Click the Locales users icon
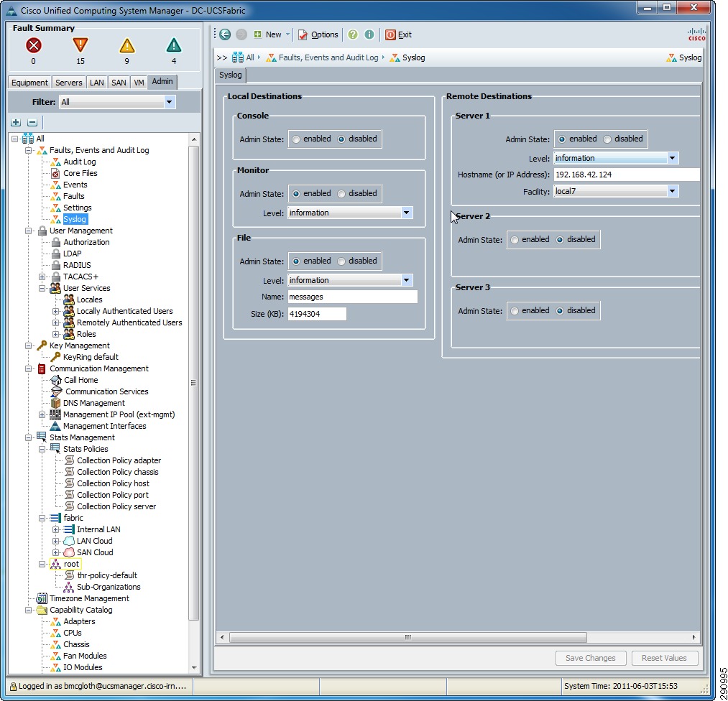This screenshot has height=701, width=728. click(69, 300)
